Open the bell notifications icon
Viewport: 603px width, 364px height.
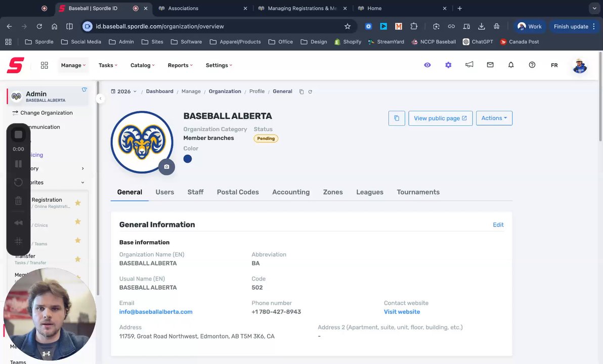click(x=511, y=65)
